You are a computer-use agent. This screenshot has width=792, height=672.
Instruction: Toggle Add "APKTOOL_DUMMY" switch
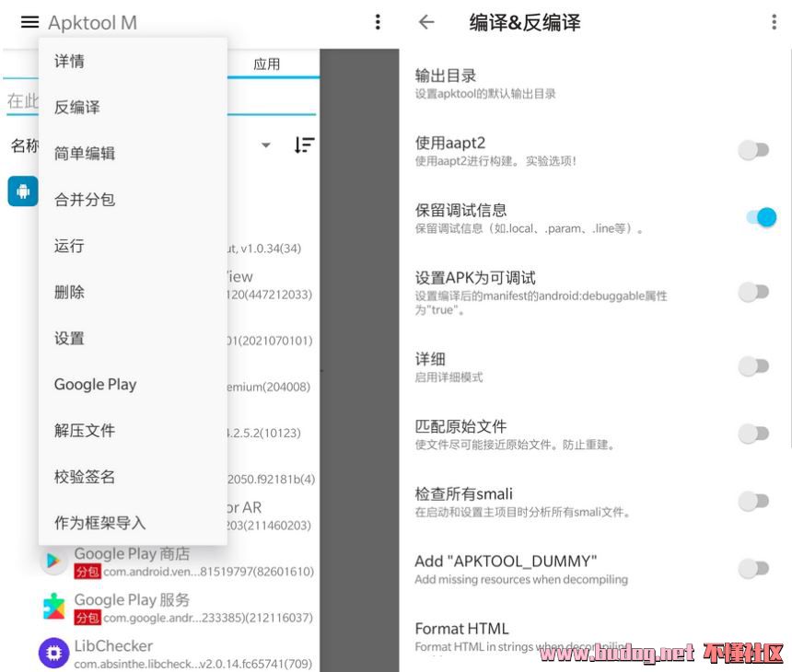[753, 568]
